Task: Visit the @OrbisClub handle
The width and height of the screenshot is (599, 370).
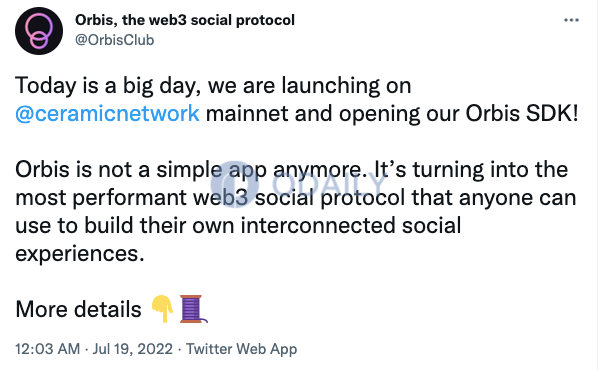Action: (115, 40)
